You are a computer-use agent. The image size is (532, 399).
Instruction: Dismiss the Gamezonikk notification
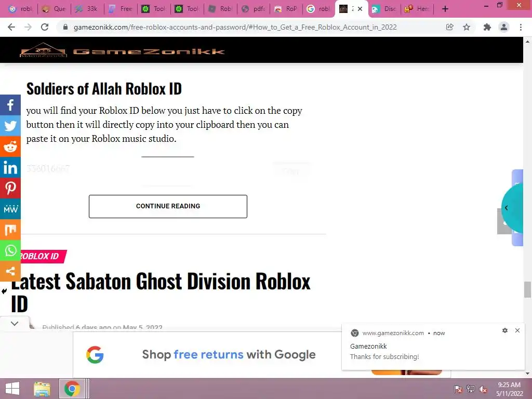point(517,330)
